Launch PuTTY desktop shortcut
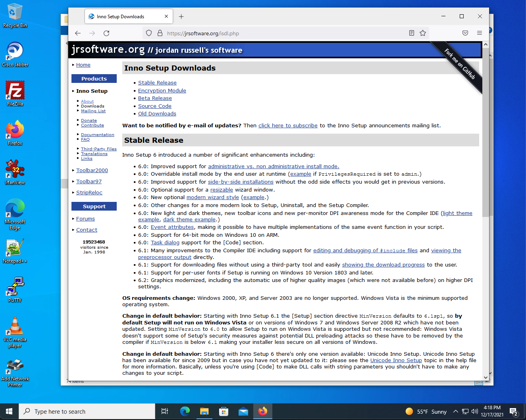This screenshot has width=526, height=420. tap(15, 290)
